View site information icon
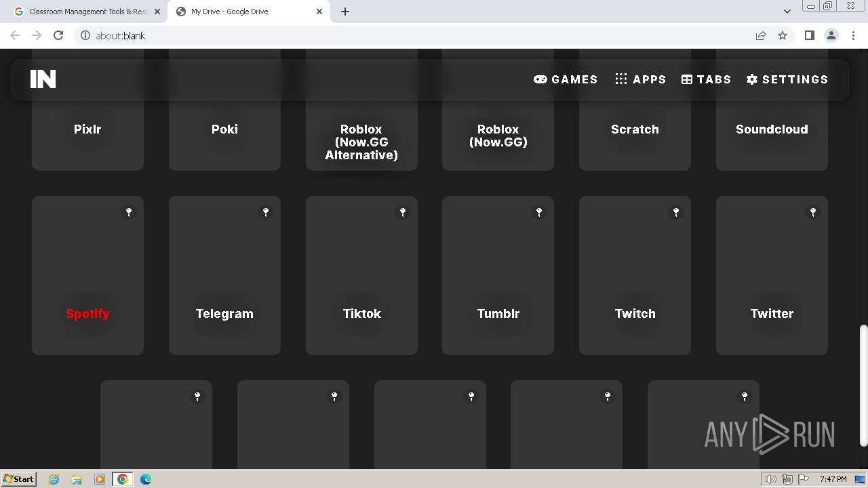The image size is (868, 488). 85,35
